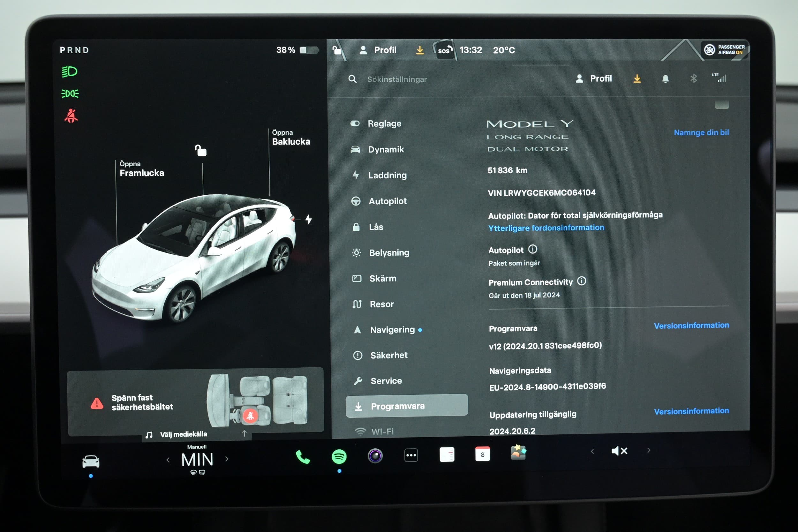Expand media player with up arrow
798x532 pixels.
pyautogui.click(x=244, y=433)
